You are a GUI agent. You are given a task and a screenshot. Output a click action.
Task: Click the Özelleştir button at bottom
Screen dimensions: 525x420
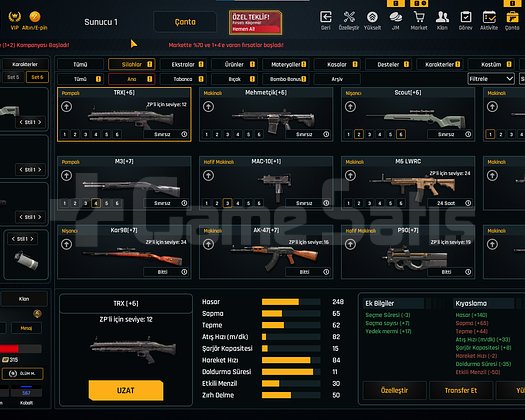pyautogui.click(x=394, y=391)
